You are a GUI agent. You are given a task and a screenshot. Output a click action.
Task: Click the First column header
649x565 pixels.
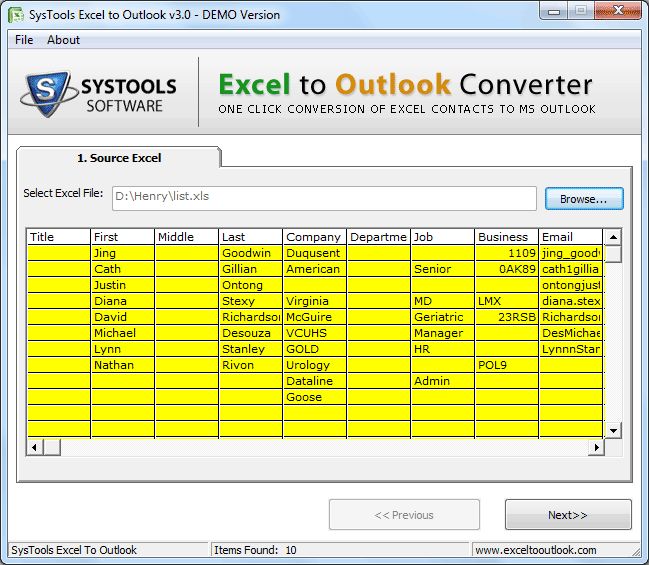(123, 237)
